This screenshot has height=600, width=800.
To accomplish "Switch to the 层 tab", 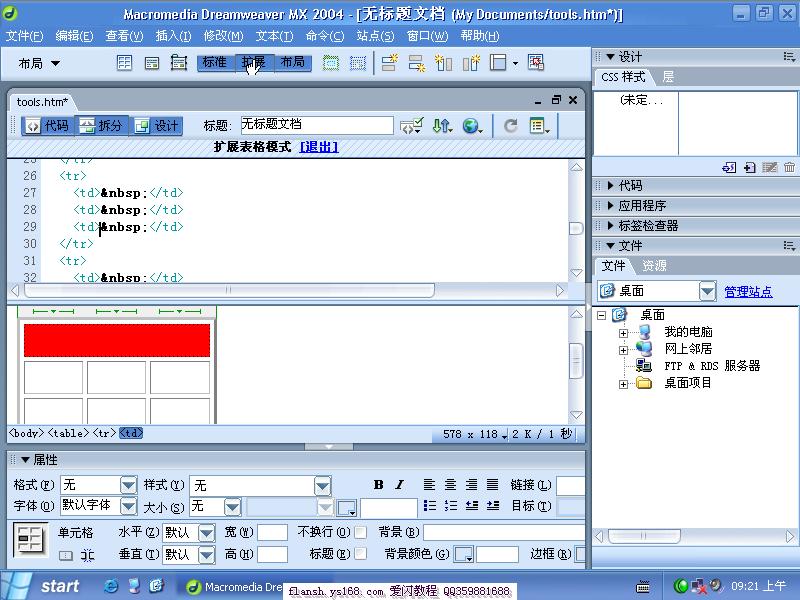I will tap(668, 77).
